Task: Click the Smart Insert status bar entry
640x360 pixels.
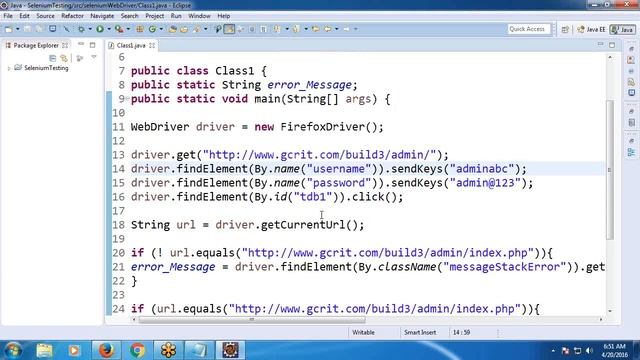Action: 420,332
